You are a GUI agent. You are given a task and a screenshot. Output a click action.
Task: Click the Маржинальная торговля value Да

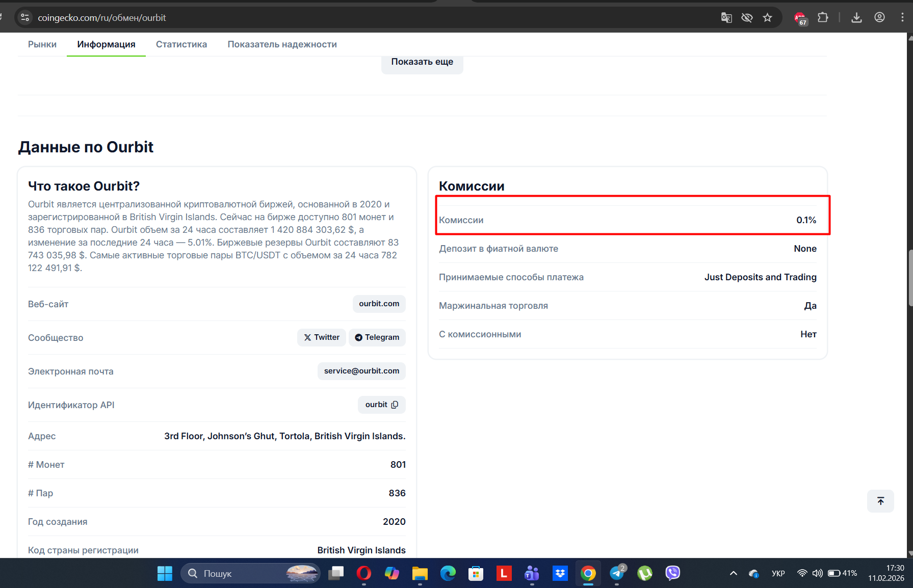(x=811, y=306)
